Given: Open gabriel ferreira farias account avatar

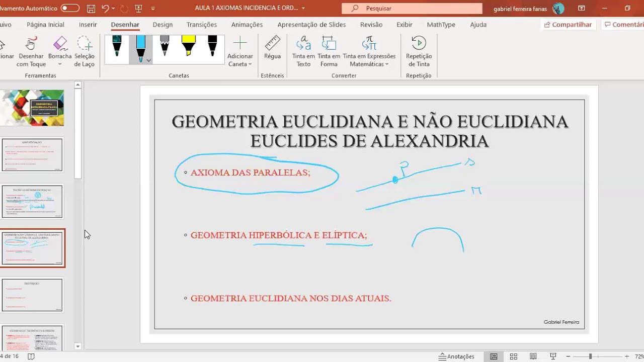Looking at the screenshot, I should click(x=558, y=9).
